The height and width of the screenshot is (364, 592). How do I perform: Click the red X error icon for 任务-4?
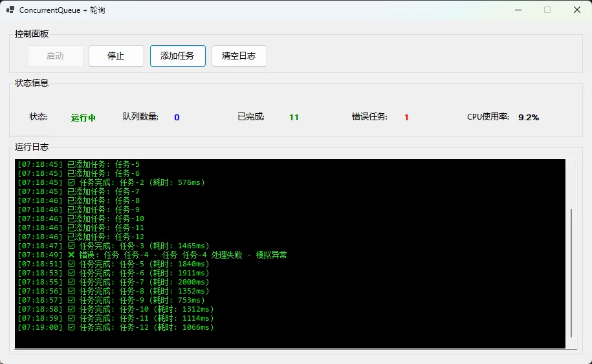[71, 255]
